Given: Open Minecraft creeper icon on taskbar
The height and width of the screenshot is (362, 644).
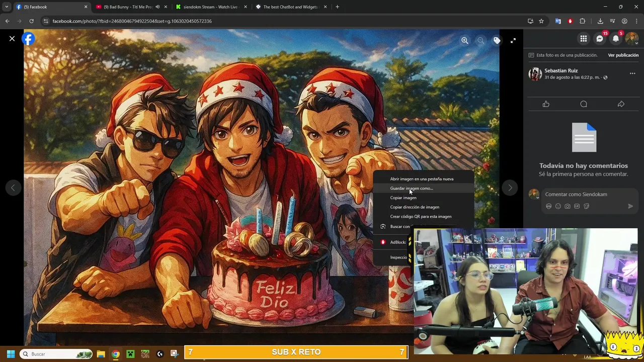Looking at the screenshot, I should click(x=130, y=354).
